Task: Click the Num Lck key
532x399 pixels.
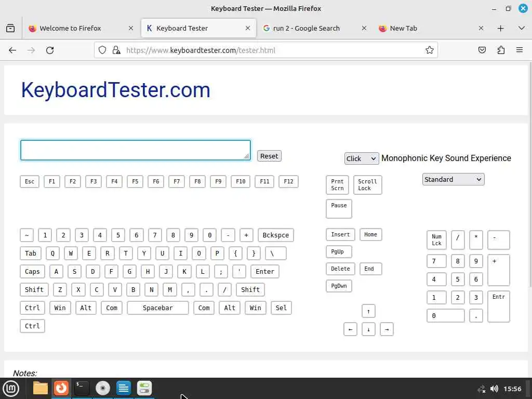Action: point(436,240)
